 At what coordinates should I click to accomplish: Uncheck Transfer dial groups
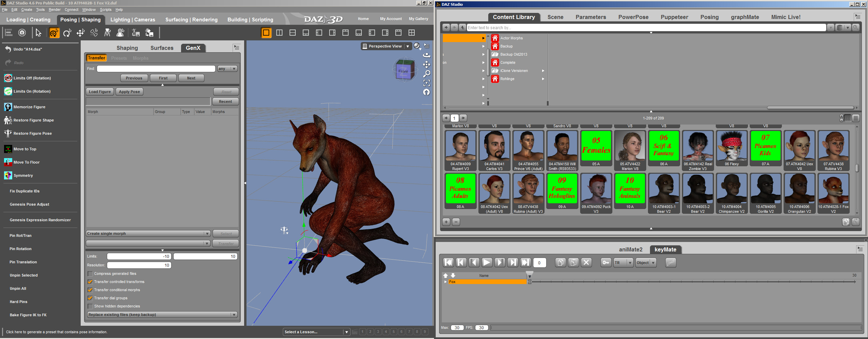[x=90, y=298]
